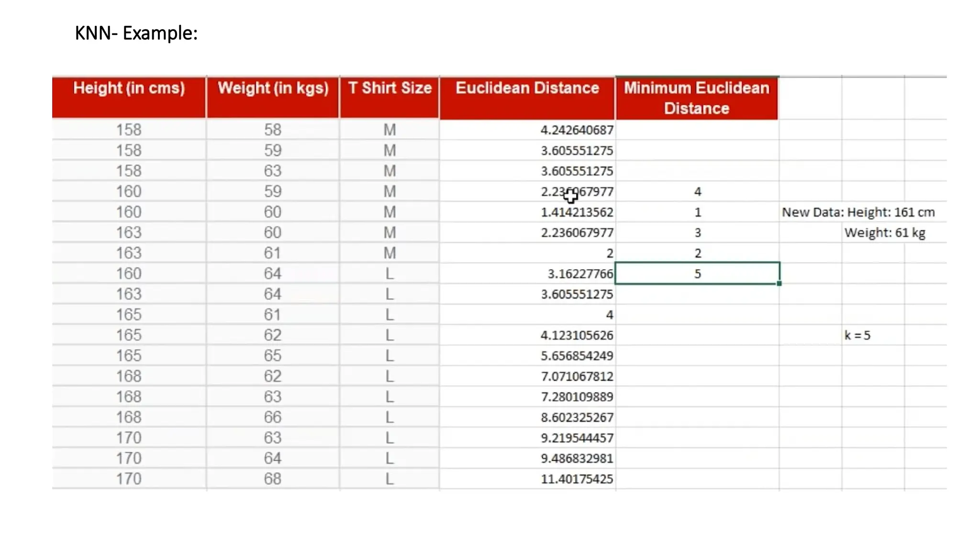Click weight 66 in the 168 height row

[273, 417]
